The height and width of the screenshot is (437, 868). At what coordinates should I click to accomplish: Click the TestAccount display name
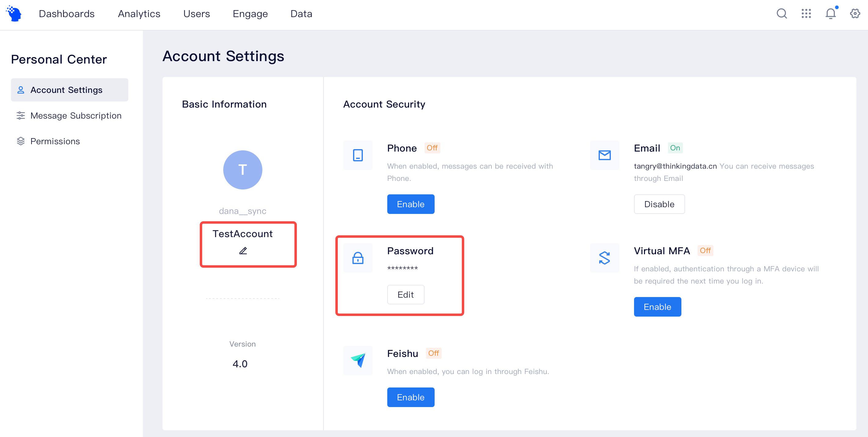click(x=243, y=234)
